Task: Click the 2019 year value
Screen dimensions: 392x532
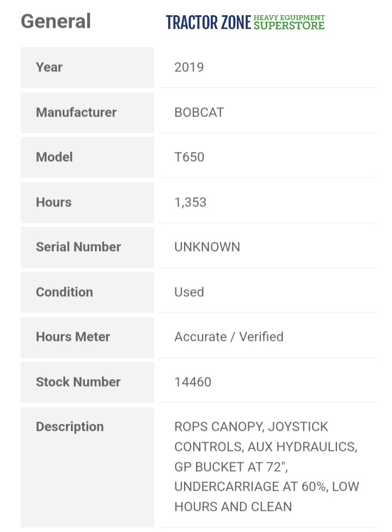Action: (189, 68)
